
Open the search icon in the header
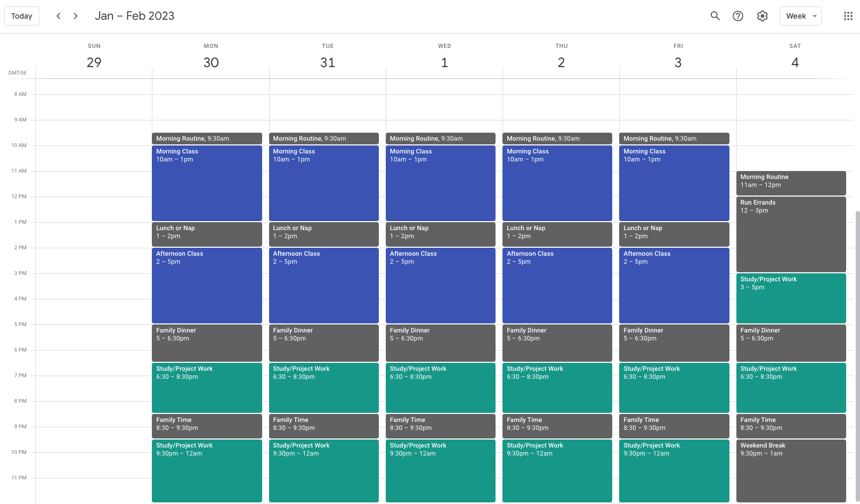(715, 16)
